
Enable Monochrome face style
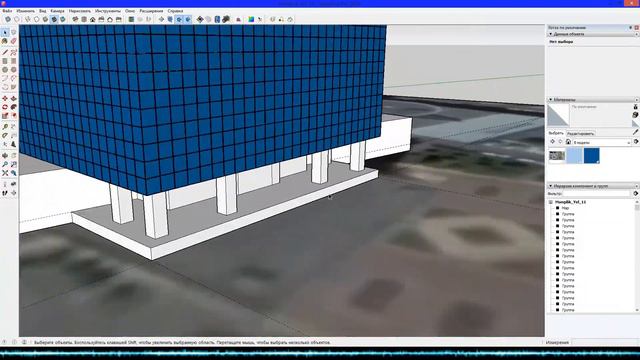click(x=63, y=19)
